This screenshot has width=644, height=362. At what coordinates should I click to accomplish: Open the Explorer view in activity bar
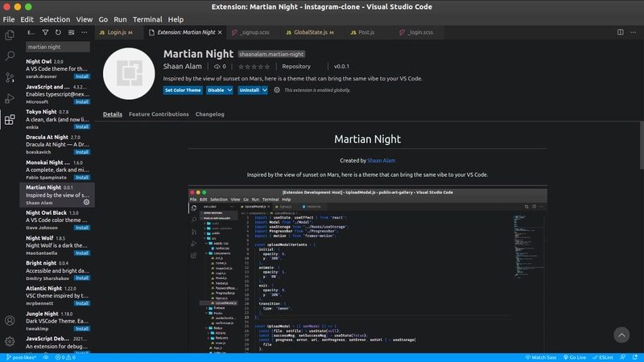coord(10,35)
